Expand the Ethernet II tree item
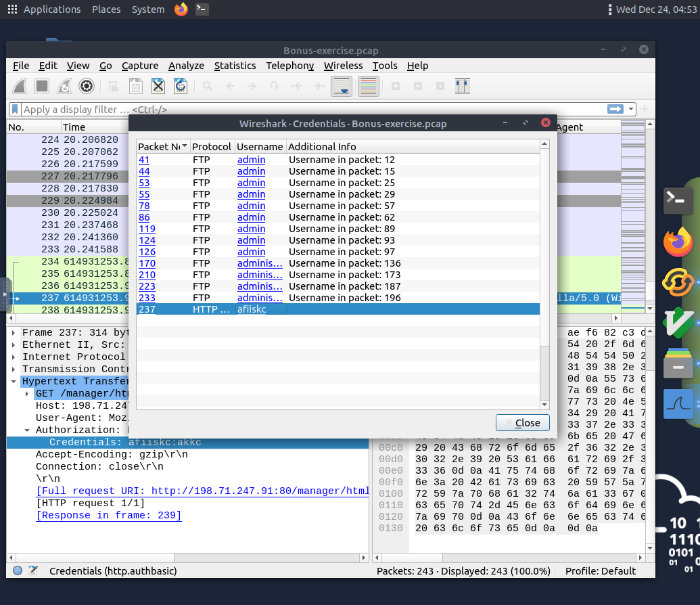Image resolution: width=700 pixels, height=605 pixels. 14,345
